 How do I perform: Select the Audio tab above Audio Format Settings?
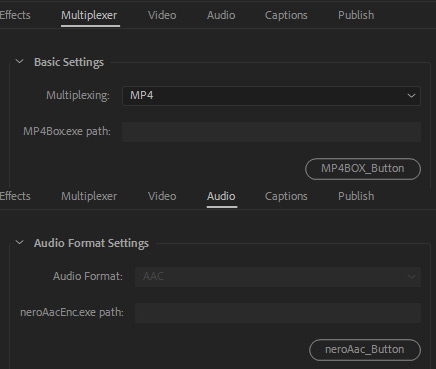coord(221,196)
